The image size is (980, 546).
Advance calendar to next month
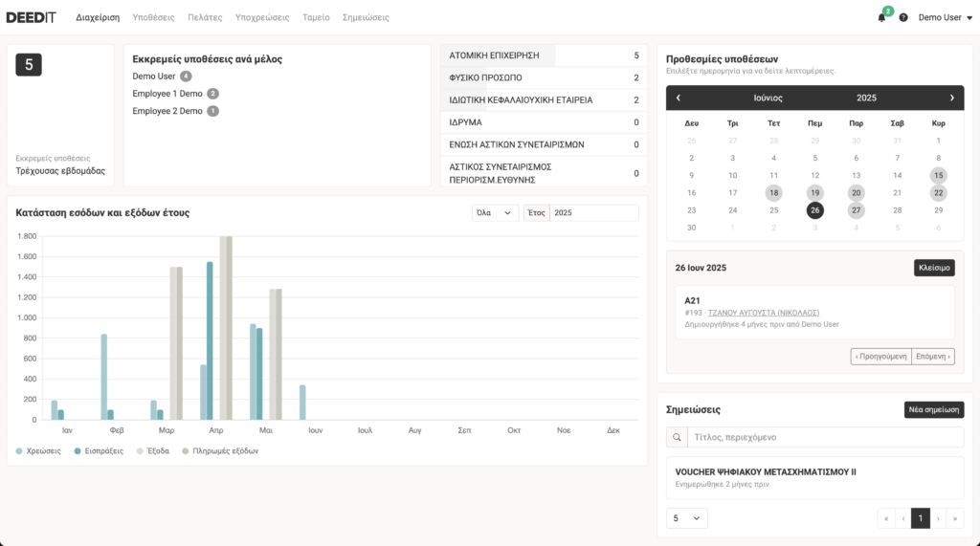pos(951,98)
